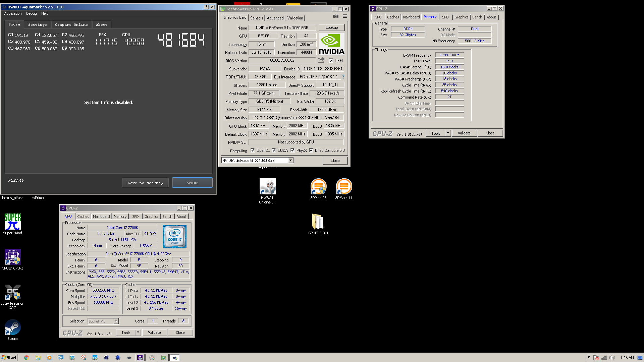Toggle the DirectCompute 5.0 checkbox

tap(311, 150)
